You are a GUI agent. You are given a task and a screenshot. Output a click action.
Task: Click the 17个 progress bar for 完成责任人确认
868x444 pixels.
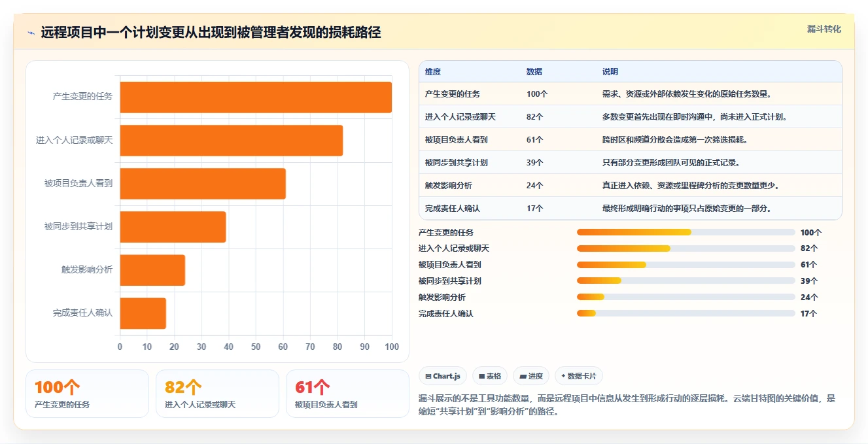click(686, 313)
